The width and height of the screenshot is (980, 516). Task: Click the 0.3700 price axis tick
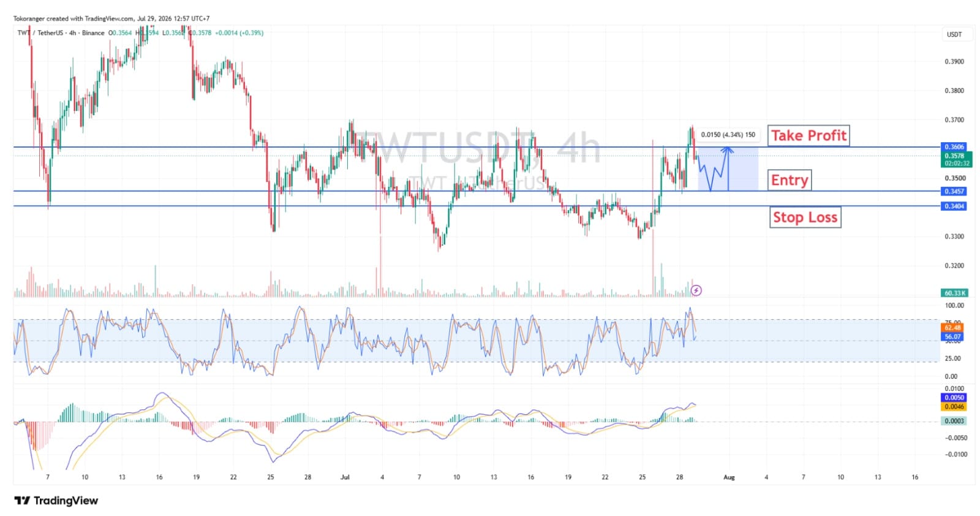pyautogui.click(x=954, y=120)
